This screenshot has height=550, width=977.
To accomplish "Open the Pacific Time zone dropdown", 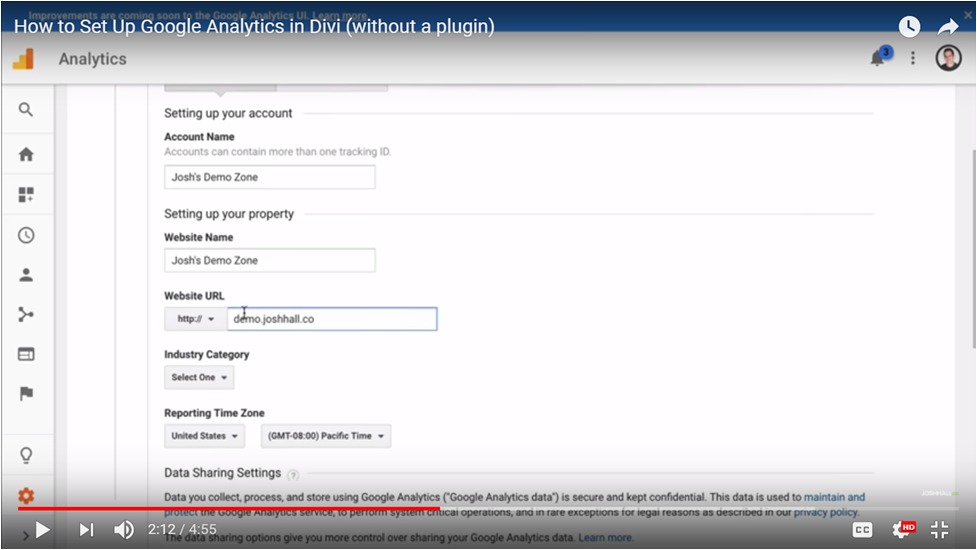I will 325,436.
